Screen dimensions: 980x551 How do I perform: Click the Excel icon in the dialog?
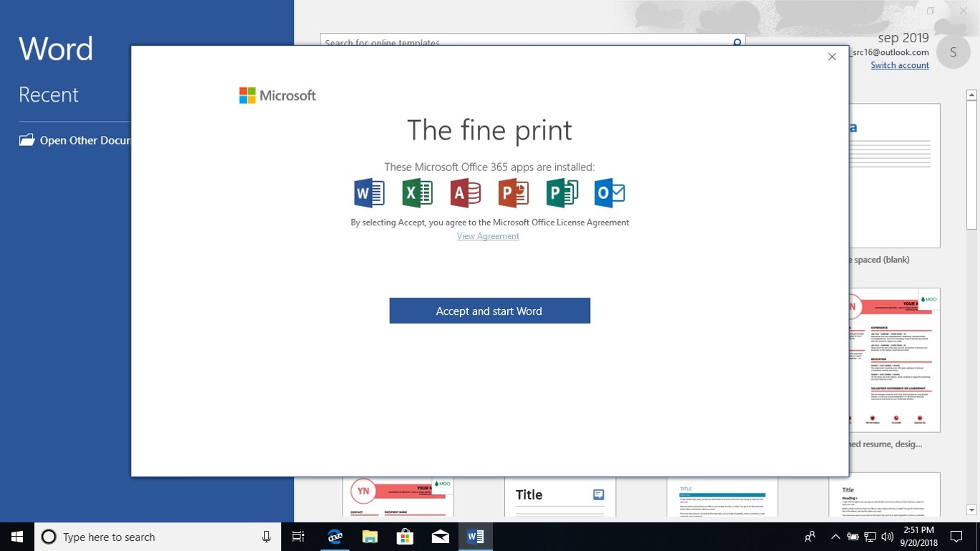(417, 192)
